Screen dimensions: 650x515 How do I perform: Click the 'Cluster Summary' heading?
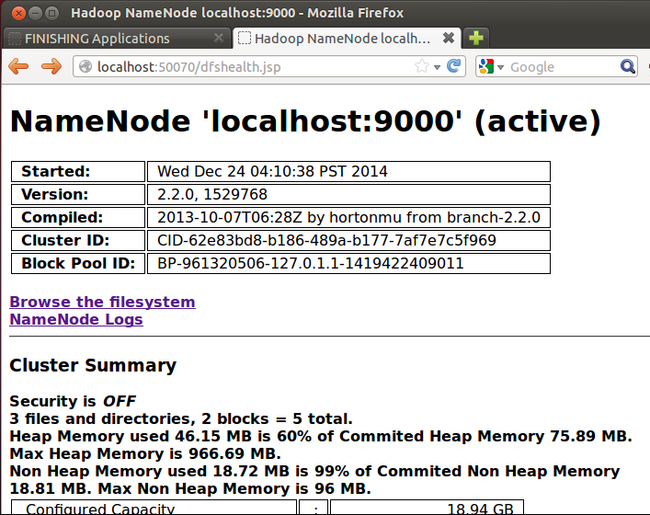93,365
